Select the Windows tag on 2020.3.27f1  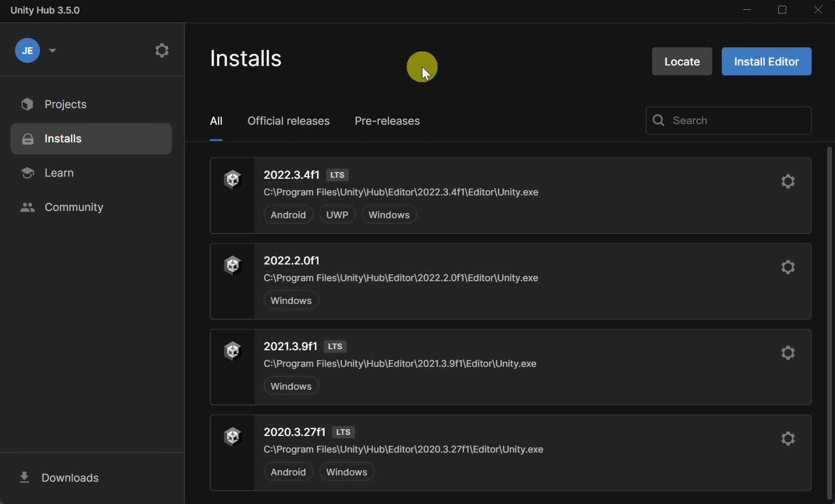click(x=346, y=471)
